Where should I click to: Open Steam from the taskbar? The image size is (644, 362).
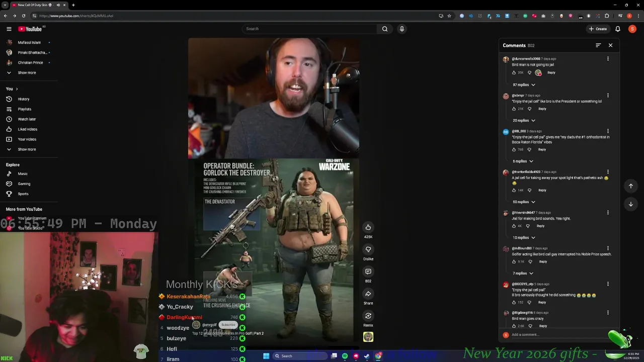click(367, 356)
